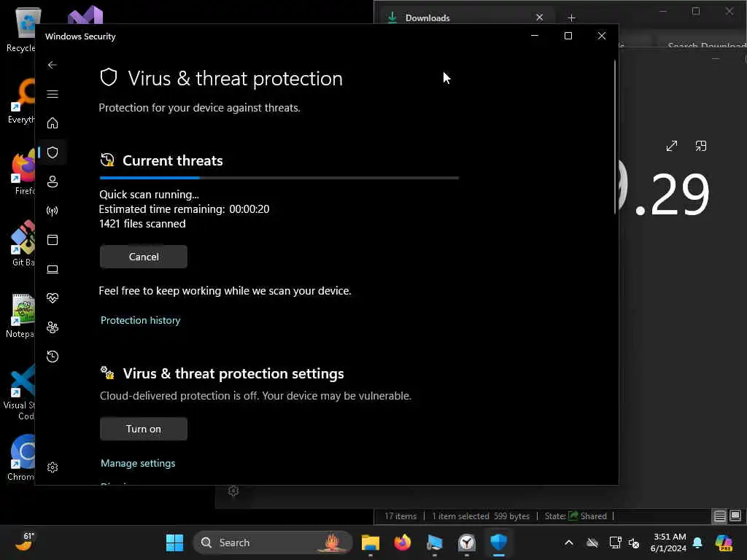Open the hamburger navigation menu

[x=53, y=94]
